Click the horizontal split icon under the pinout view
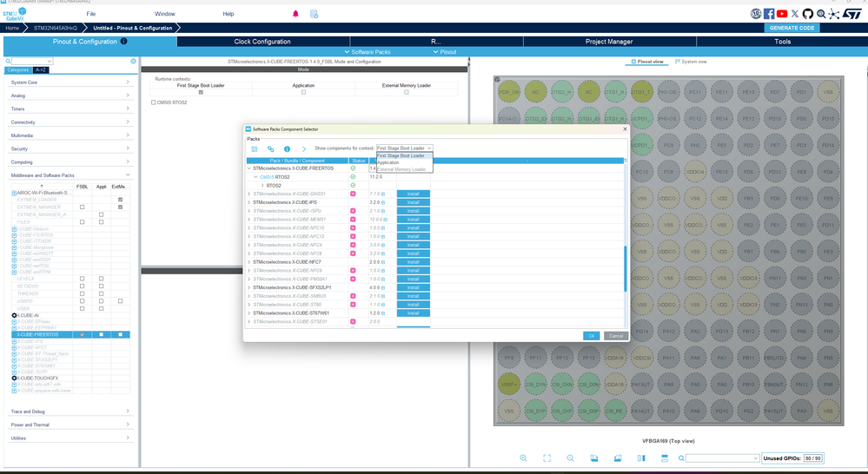 pos(665,458)
